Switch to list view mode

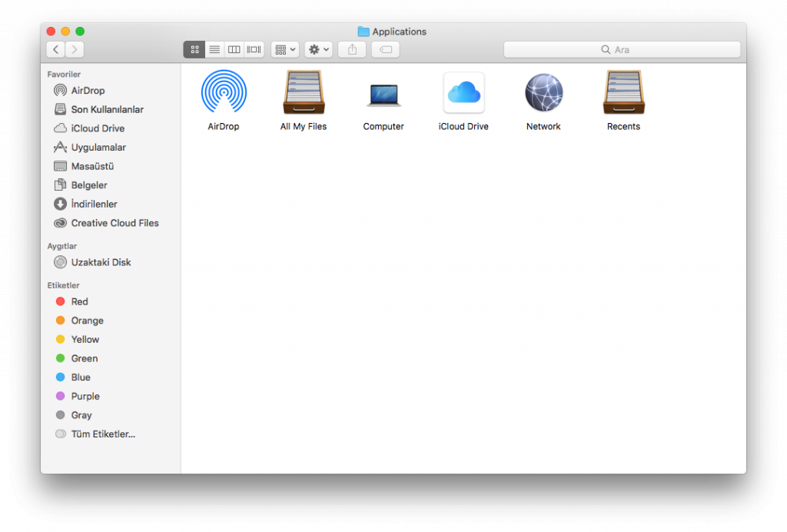tap(214, 49)
